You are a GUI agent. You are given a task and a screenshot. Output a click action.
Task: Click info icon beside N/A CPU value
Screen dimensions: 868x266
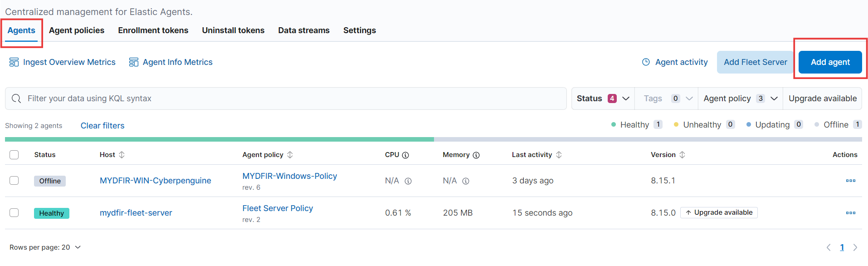tap(408, 181)
